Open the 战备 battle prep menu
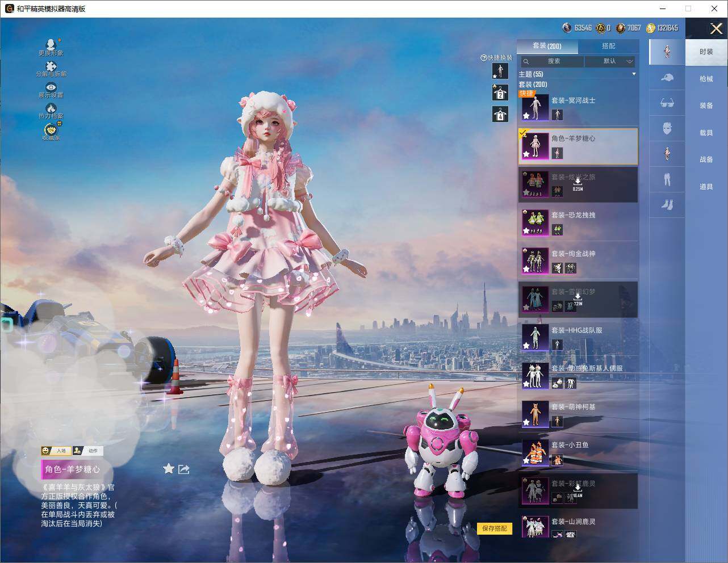 tap(706, 159)
